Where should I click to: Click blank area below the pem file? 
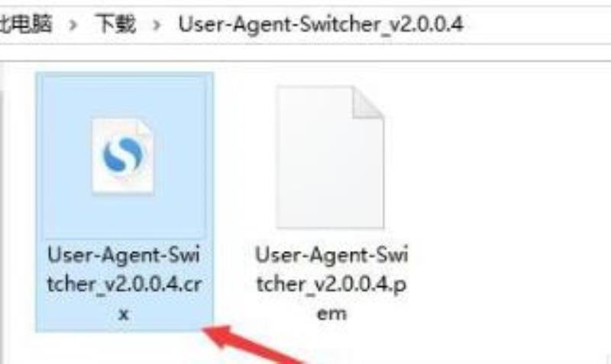click(x=390, y=346)
